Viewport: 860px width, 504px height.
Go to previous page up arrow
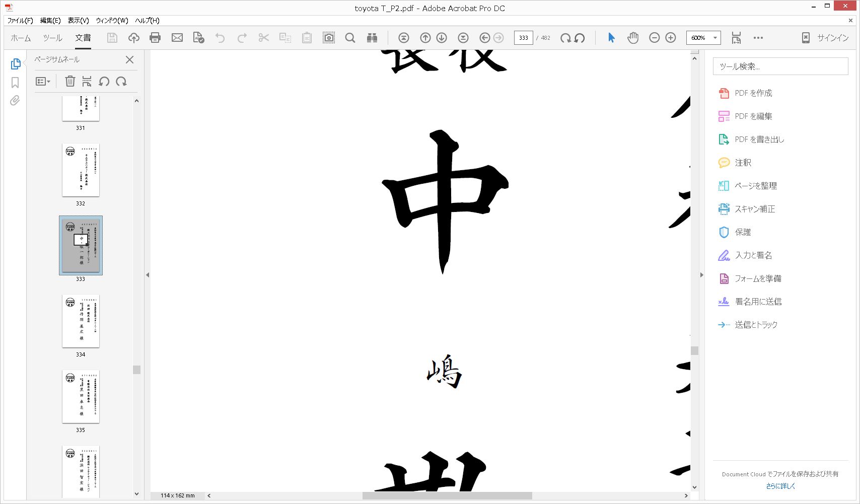point(425,38)
